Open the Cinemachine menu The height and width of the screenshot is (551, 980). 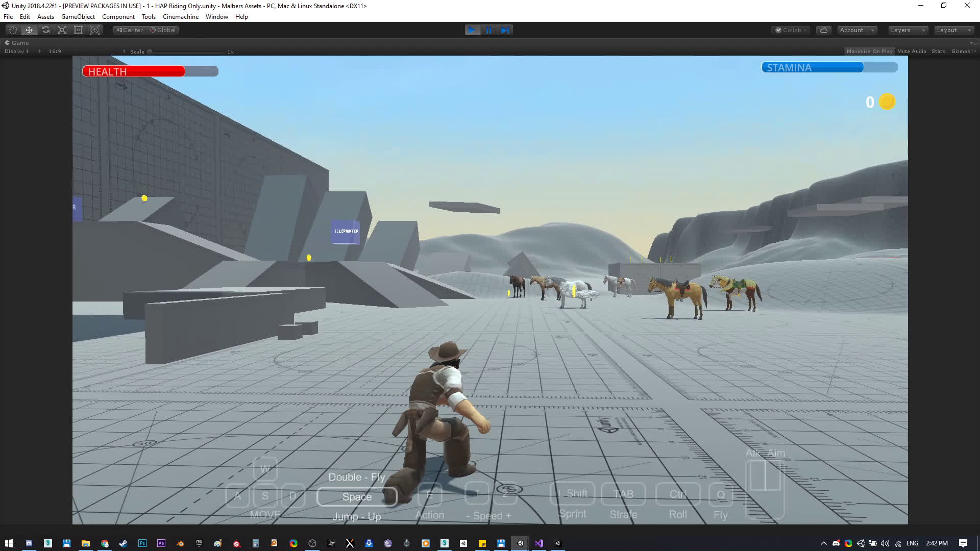pyautogui.click(x=180, y=17)
